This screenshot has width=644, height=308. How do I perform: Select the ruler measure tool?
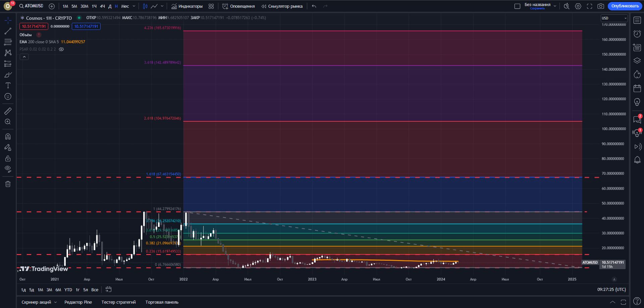pyautogui.click(x=8, y=111)
